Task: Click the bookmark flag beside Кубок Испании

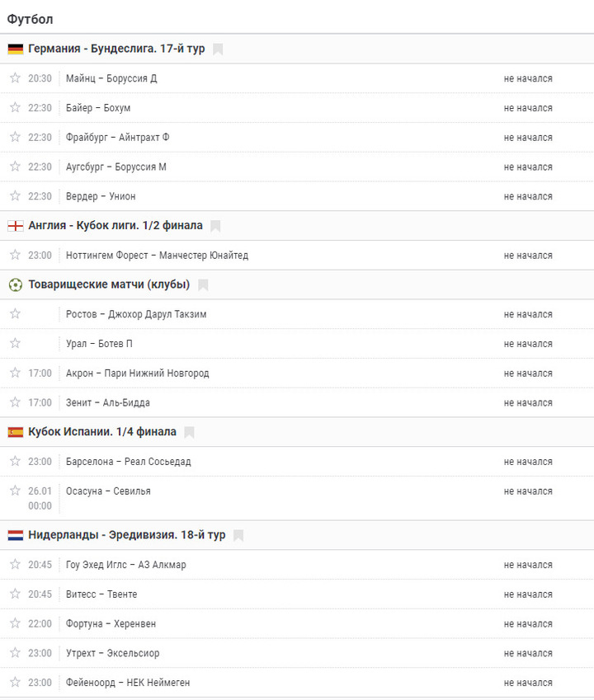Action: coord(189,432)
